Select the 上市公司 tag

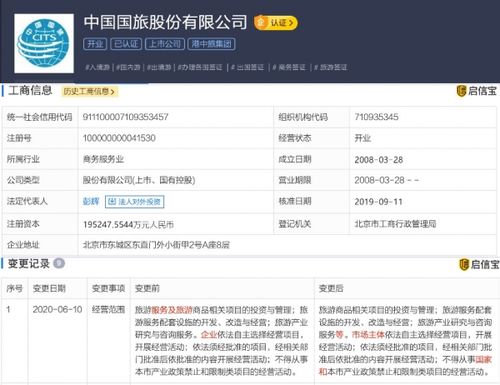coord(165,44)
